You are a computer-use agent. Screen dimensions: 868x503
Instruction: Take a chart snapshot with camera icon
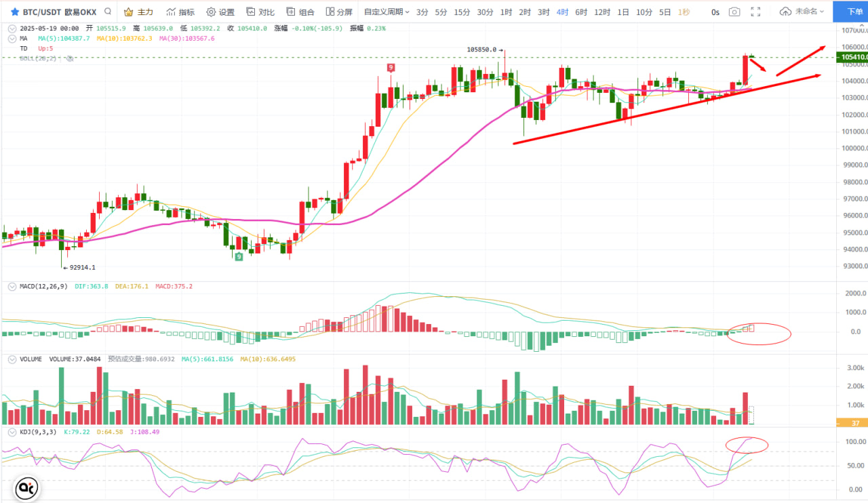pyautogui.click(x=734, y=12)
